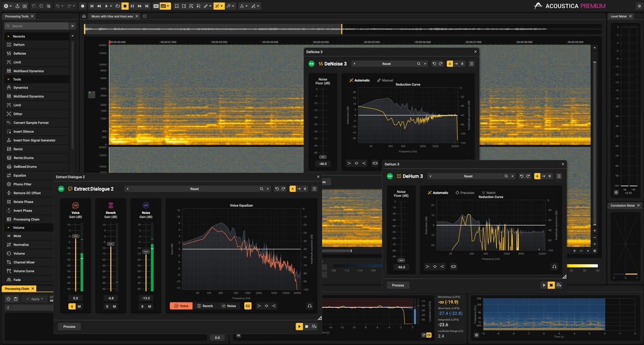
Task: Click headphones icon in Extract:Dialogue 2
Action: tap(310, 306)
